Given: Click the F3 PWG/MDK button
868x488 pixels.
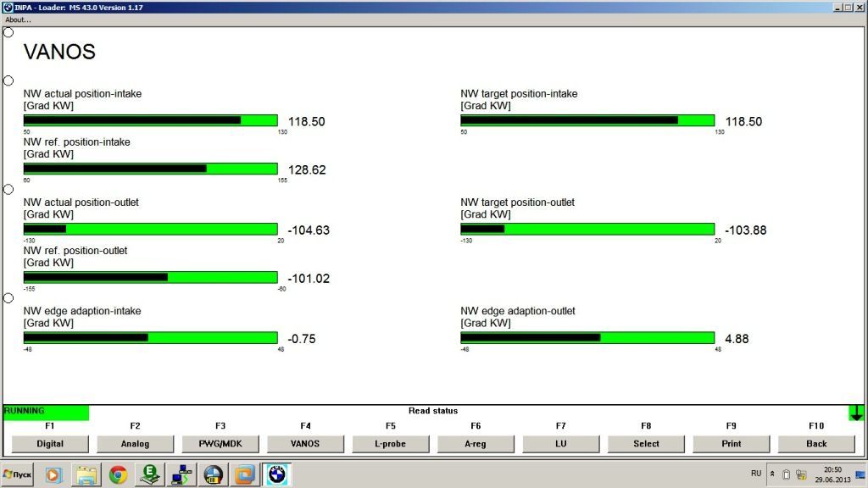Looking at the screenshot, I should click(220, 444).
